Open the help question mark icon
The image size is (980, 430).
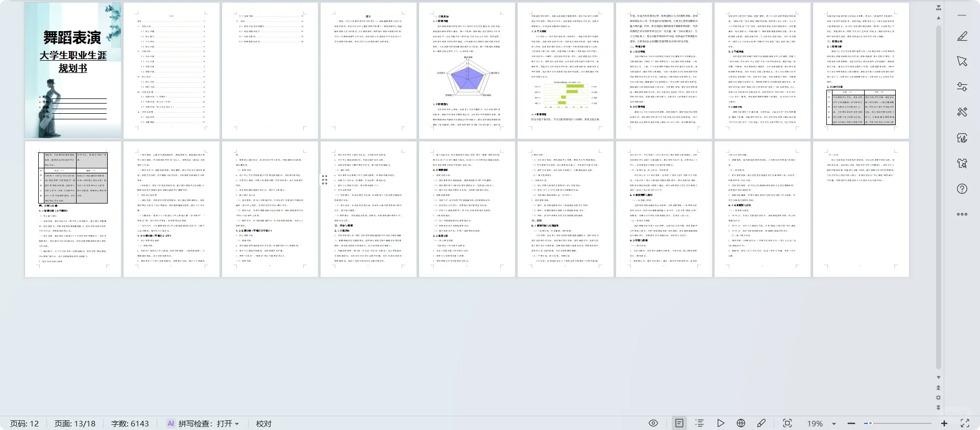tap(962, 189)
